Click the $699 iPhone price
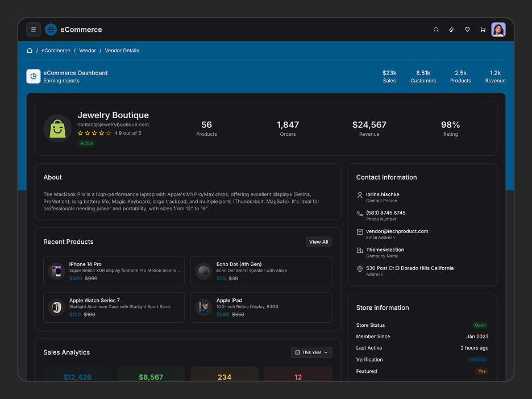Image resolution: width=532 pixels, height=399 pixels. pyautogui.click(x=76, y=278)
